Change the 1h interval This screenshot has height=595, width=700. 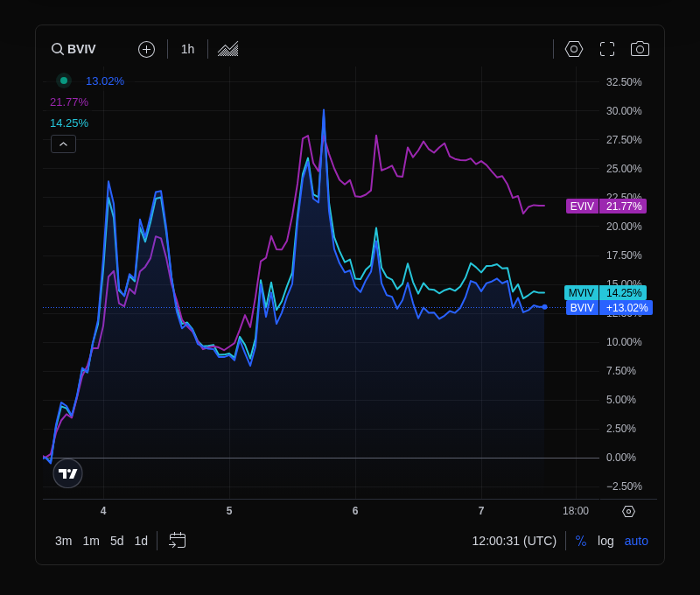point(187,49)
